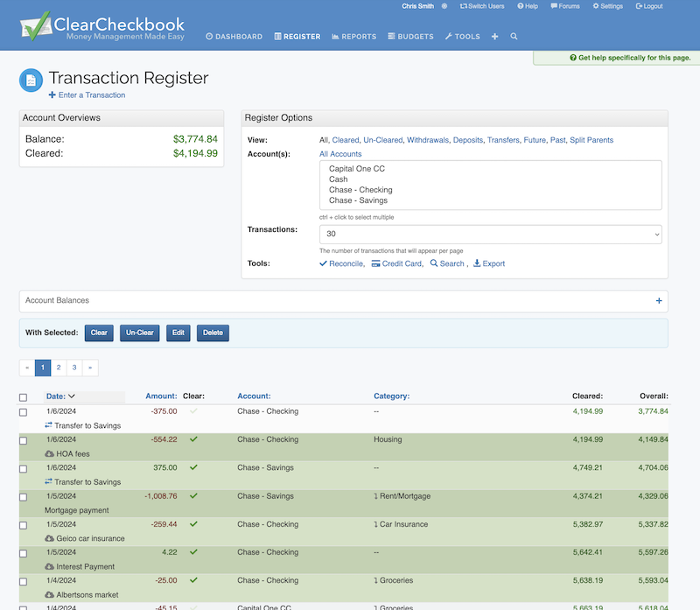Select the Reconcile tool checkmark icon
Screen dimensions: 700x610
coord(325,263)
